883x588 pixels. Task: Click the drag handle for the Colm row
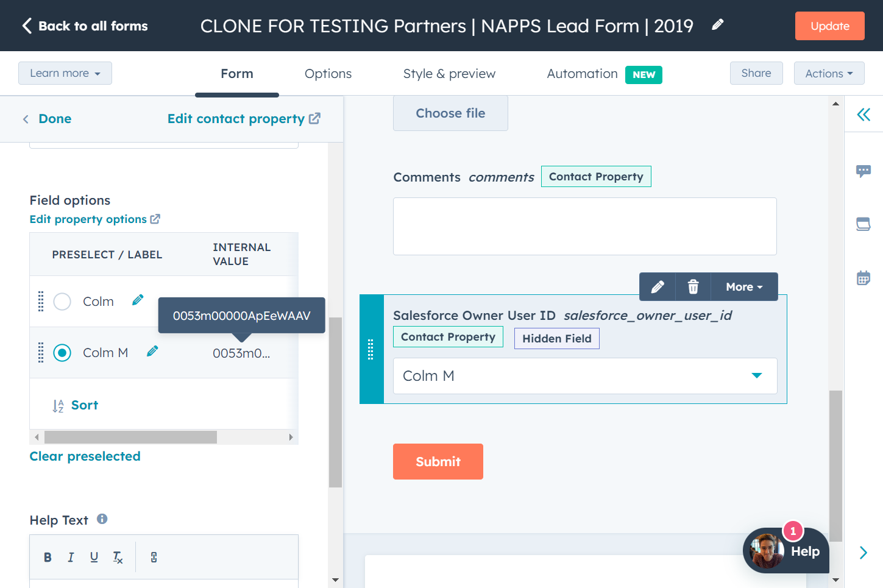pos(41,302)
